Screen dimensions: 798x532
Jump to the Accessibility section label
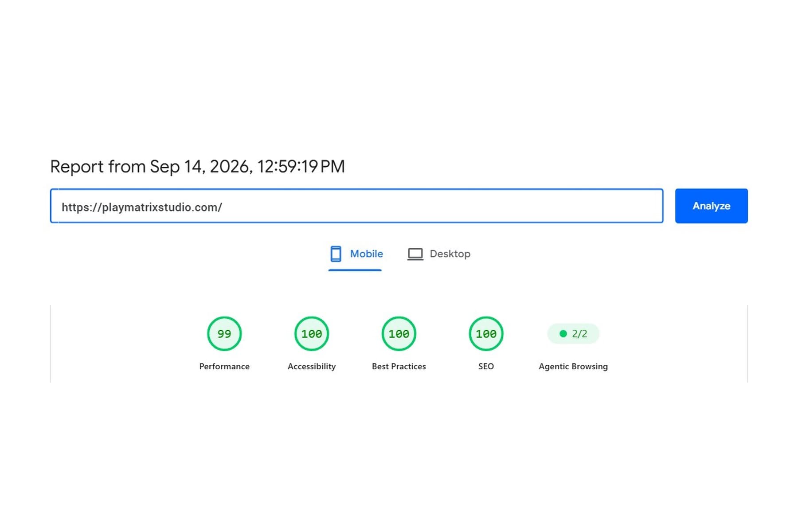[312, 367]
